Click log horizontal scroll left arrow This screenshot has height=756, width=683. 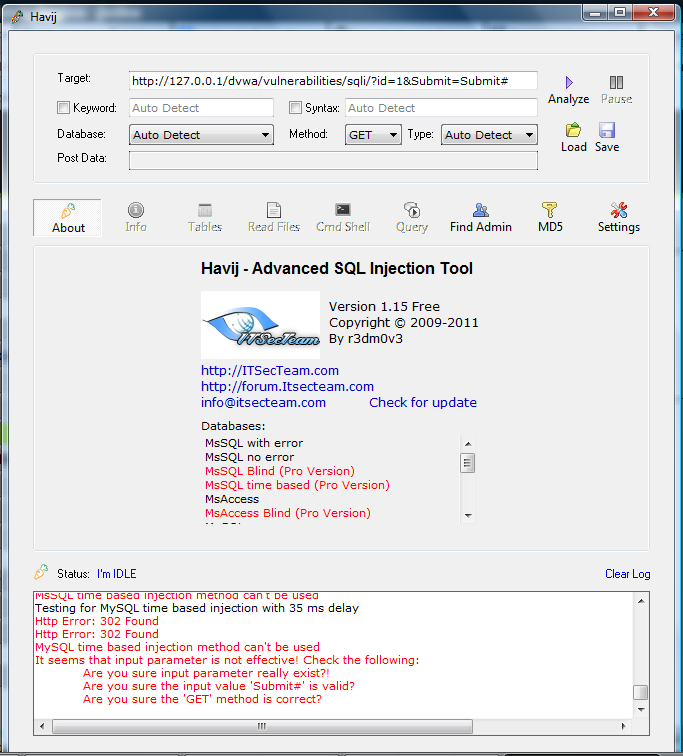pyautogui.click(x=42, y=726)
